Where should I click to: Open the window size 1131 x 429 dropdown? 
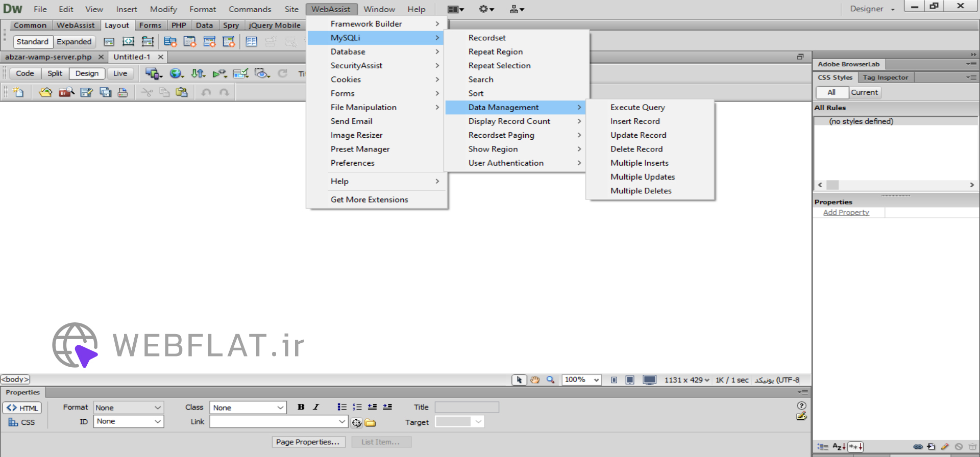coord(687,380)
